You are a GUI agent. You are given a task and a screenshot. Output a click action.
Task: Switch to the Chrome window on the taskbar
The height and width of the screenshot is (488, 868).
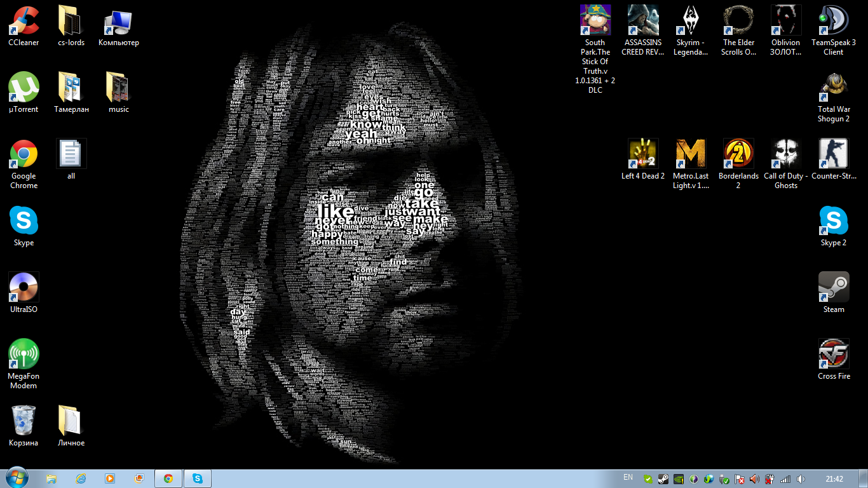pyautogui.click(x=168, y=478)
